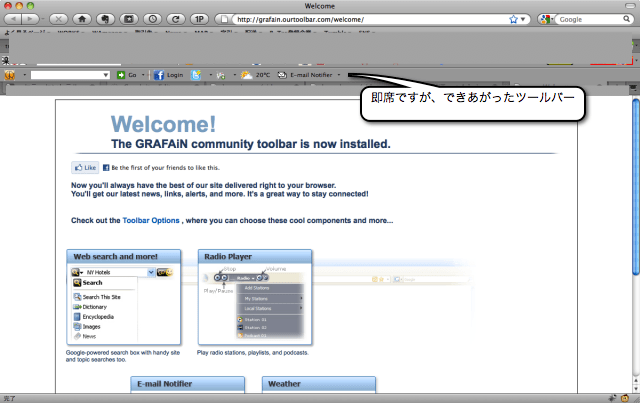640x403 pixels.
Task: Open the home page via house icon
Action: [82, 19]
